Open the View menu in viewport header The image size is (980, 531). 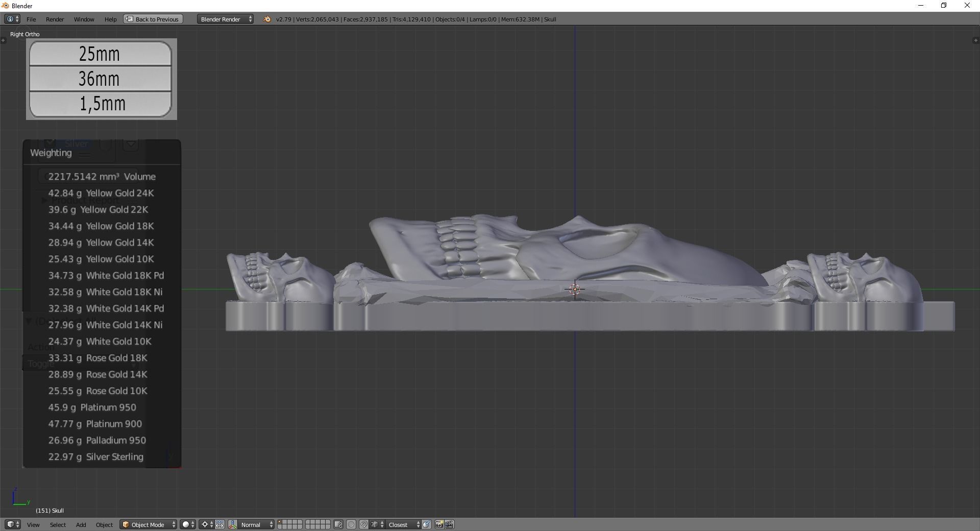(33, 525)
